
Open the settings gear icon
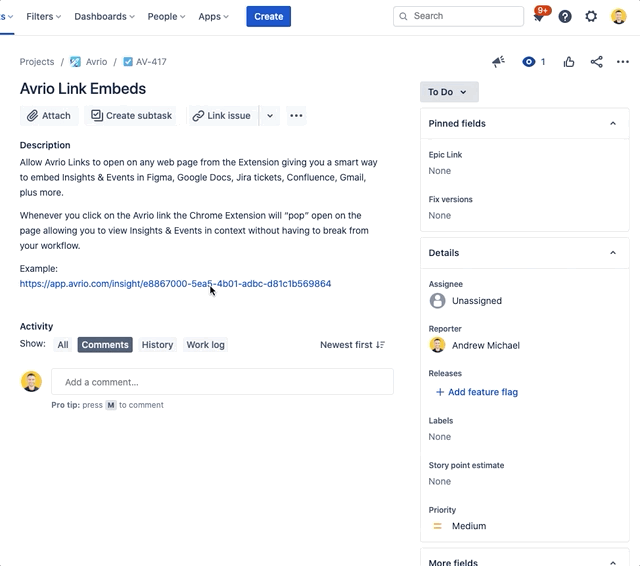tap(591, 16)
